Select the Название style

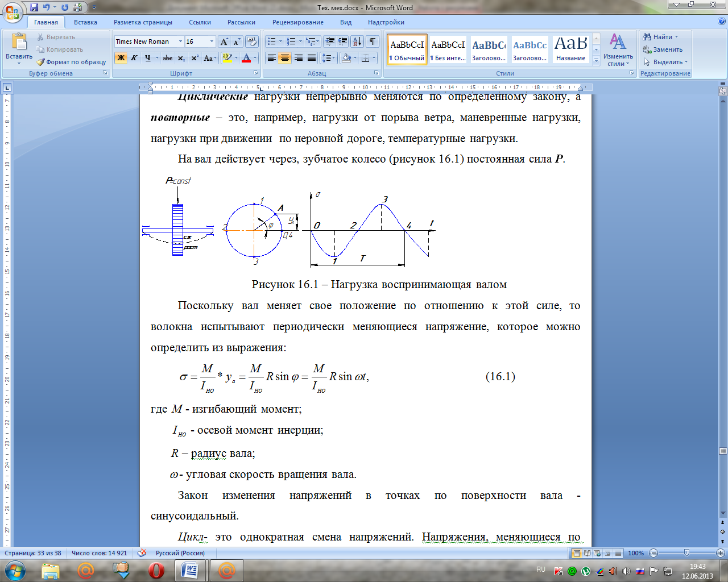coord(570,49)
